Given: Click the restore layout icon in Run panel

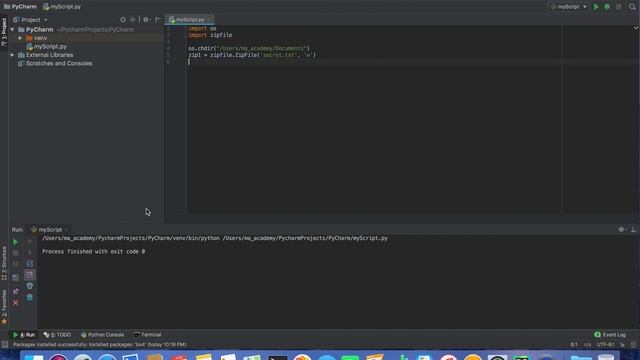Looking at the screenshot, I should click(x=15, y=278).
